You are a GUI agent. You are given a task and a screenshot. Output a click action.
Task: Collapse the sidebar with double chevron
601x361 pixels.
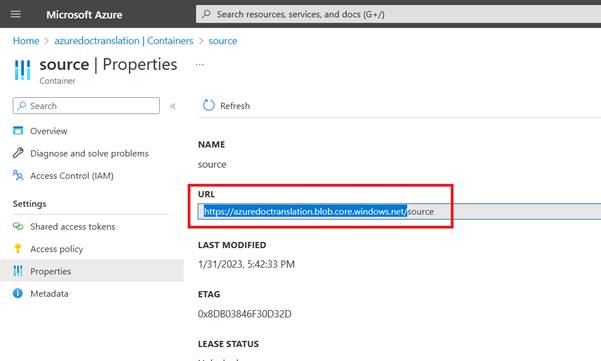[172, 106]
